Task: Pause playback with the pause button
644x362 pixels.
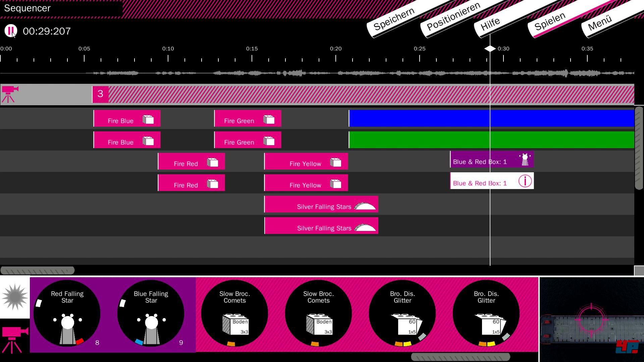Action: [10, 31]
